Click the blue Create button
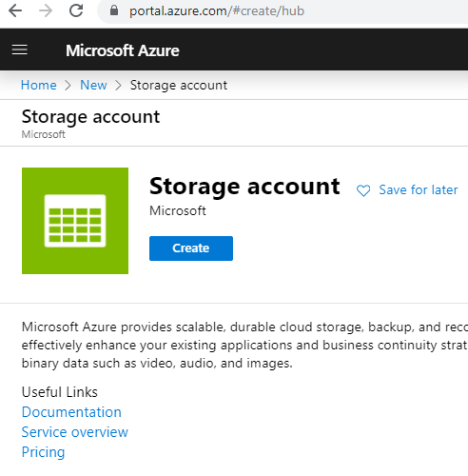The height and width of the screenshot is (476, 468). tap(191, 248)
